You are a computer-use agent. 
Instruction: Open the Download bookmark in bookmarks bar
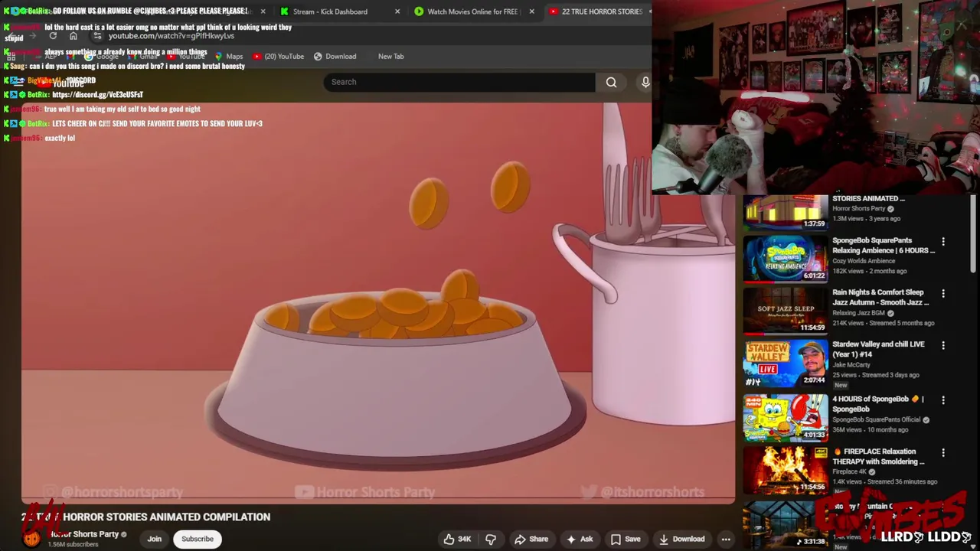(335, 56)
